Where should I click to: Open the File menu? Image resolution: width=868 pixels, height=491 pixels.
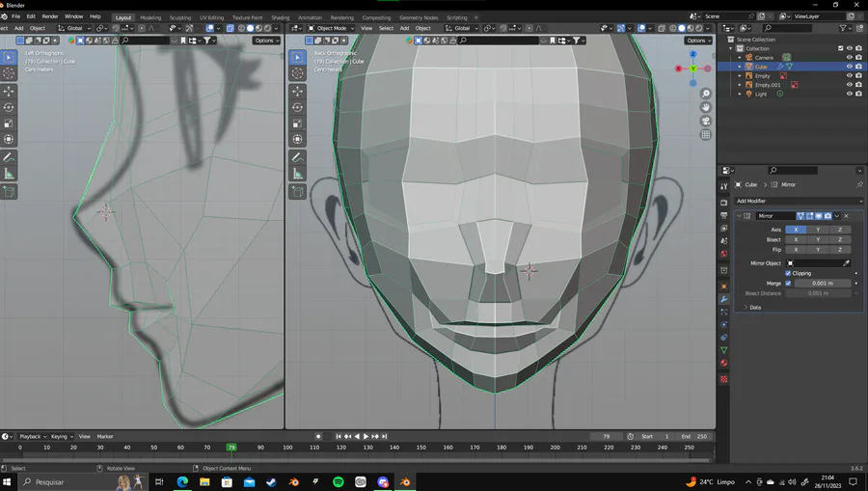click(x=16, y=16)
